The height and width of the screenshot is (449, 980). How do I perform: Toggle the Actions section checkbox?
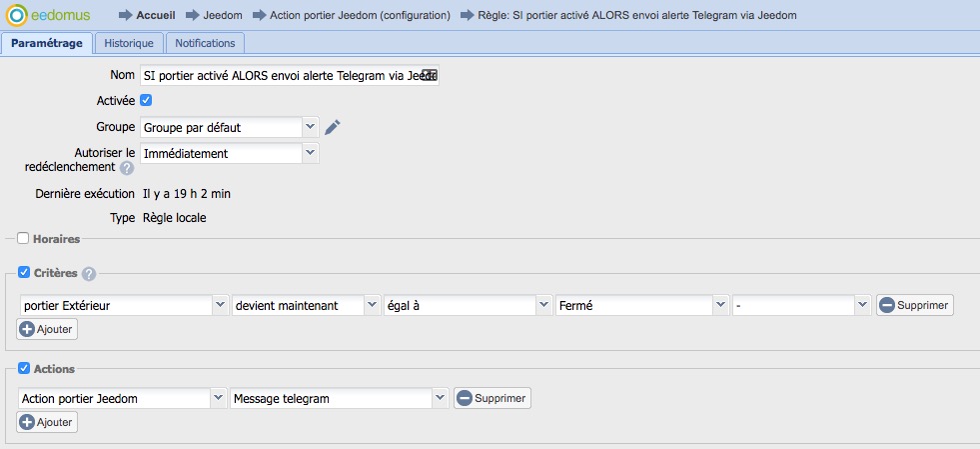(x=23, y=369)
